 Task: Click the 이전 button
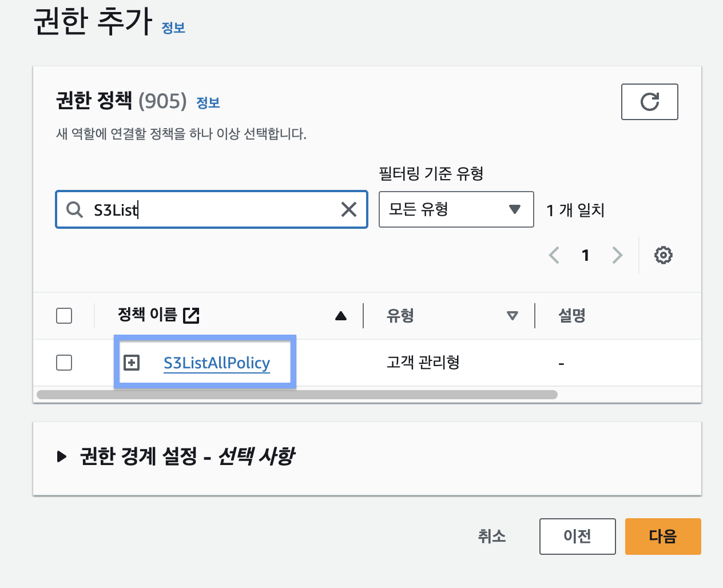[x=577, y=537]
